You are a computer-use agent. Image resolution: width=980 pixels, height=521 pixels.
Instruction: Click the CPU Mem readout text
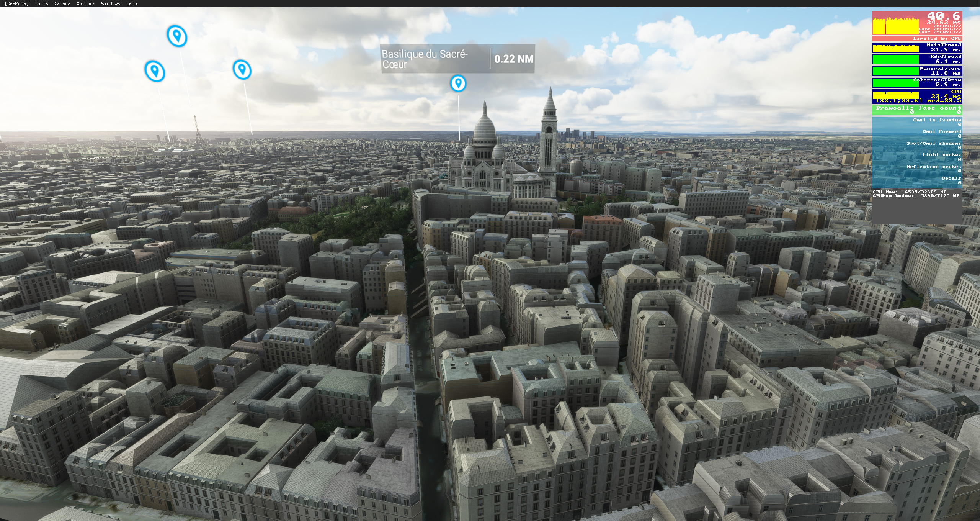[x=909, y=192]
